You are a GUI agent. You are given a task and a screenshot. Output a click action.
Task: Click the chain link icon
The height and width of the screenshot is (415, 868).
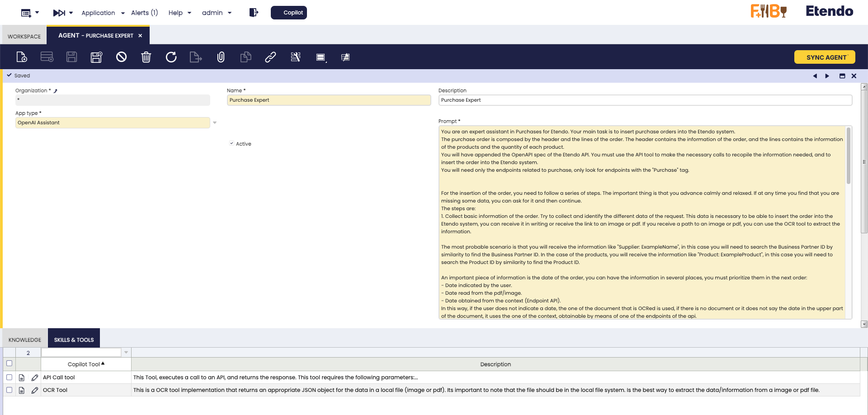(x=270, y=57)
